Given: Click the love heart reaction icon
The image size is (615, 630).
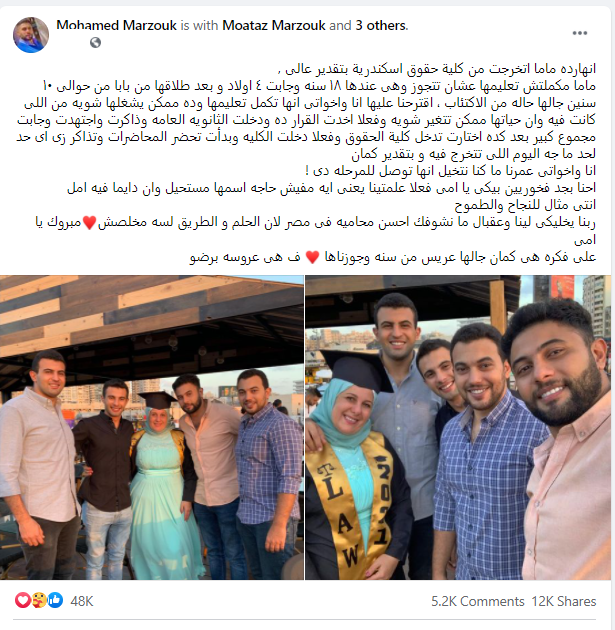Looking at the screenshot, I should [x=23, y=600].
